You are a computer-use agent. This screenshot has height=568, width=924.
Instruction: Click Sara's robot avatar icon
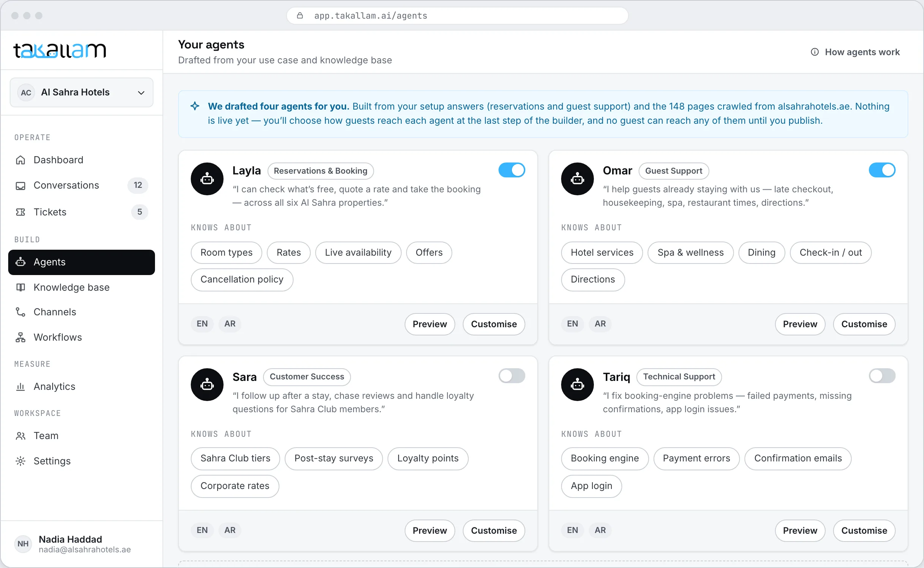coord(207,385)
